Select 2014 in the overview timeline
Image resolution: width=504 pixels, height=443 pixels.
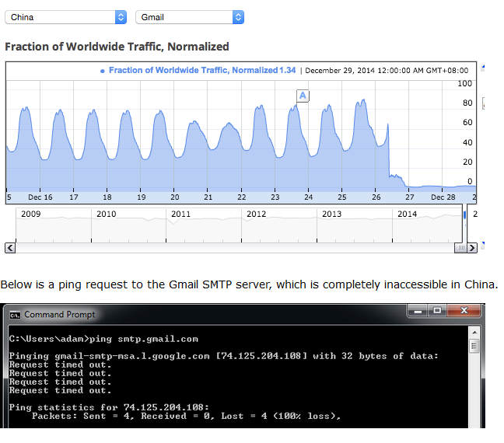pos(408,214)
